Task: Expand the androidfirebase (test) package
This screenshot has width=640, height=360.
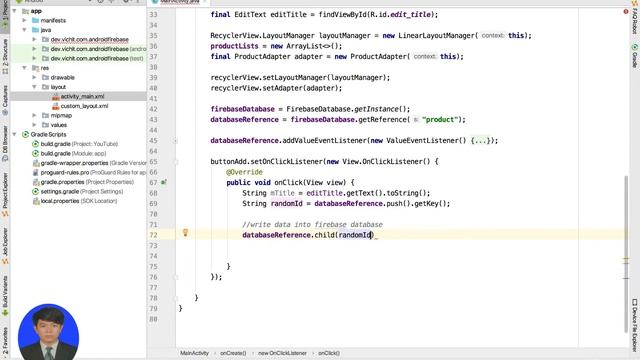Action: pos(34,58)
